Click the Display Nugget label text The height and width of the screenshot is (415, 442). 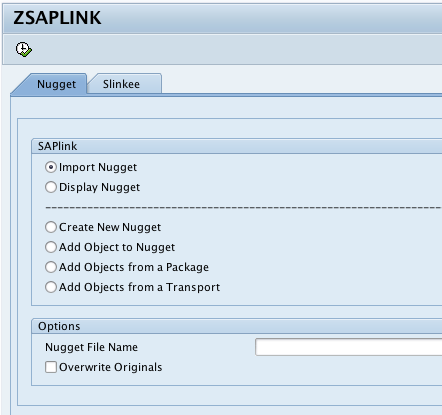coord(99,187)
